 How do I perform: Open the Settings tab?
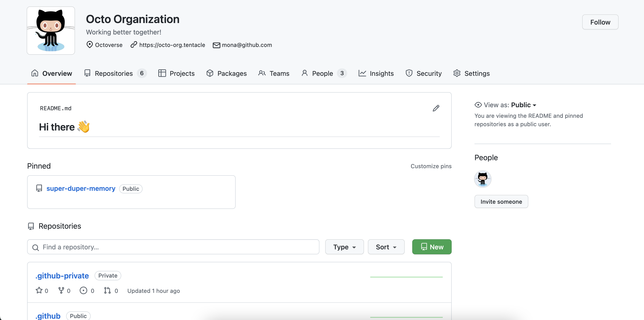click(471, 73)
